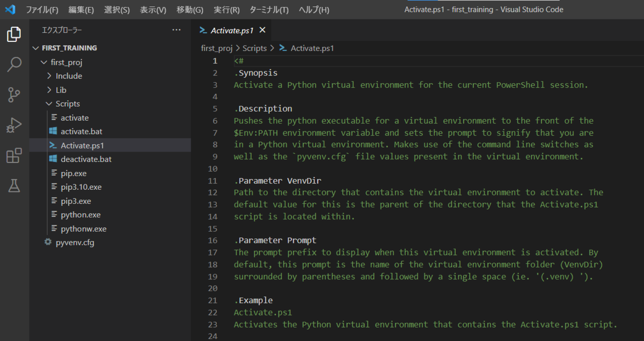Viewport: 644px width, 341px height.
Task: Open the ファイル(F) menu
Action: pyautogui.click(x=42, y=10)
